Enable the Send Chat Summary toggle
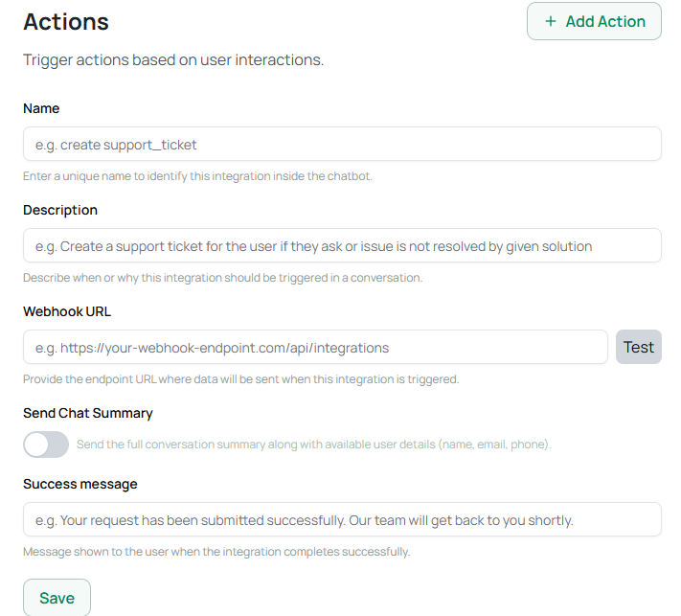Screen dimensions: 681x616 [46, 445]
